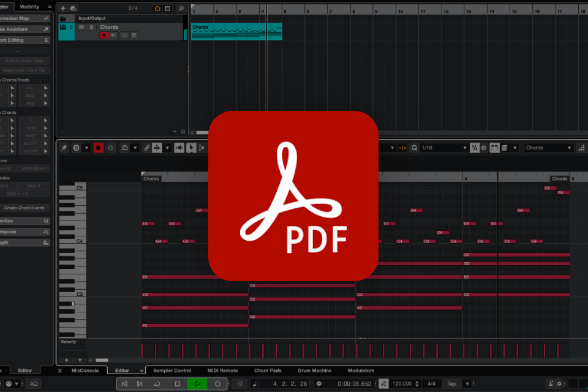Viewport: 588px width, 392px height.
Task: Click the Chords track keyboard instrument icon
Action: click(63, 27)
